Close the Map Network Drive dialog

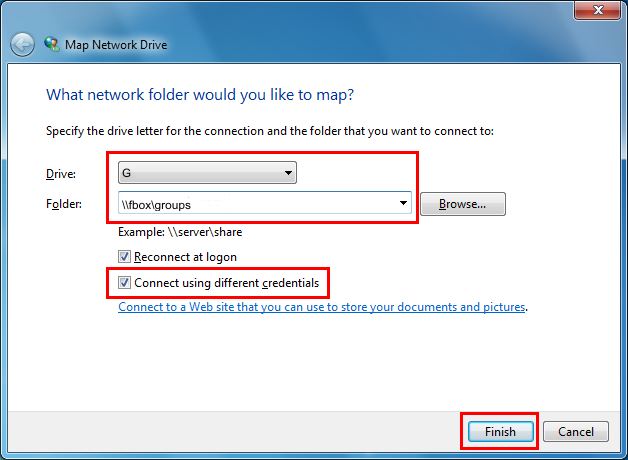tap(601, 10)
